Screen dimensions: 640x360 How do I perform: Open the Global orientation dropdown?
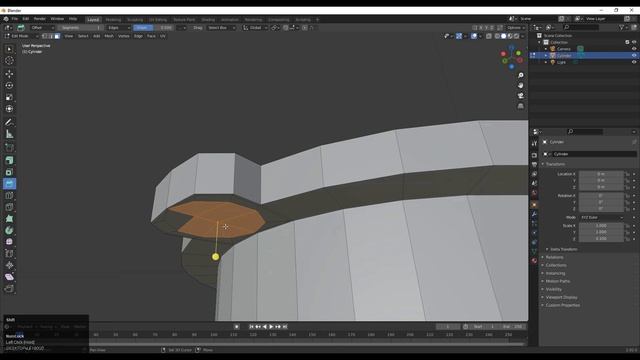click(255, 28)
